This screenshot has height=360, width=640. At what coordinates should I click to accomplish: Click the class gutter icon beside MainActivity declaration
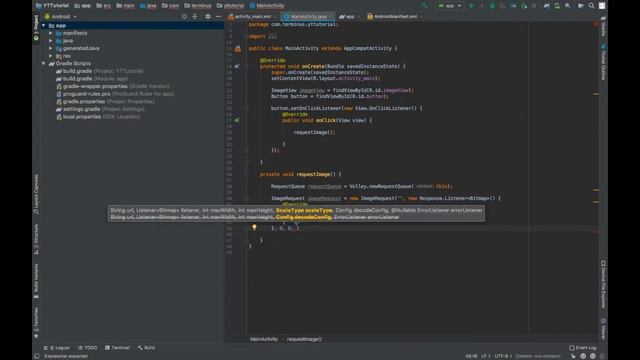[x=238, y=49]
